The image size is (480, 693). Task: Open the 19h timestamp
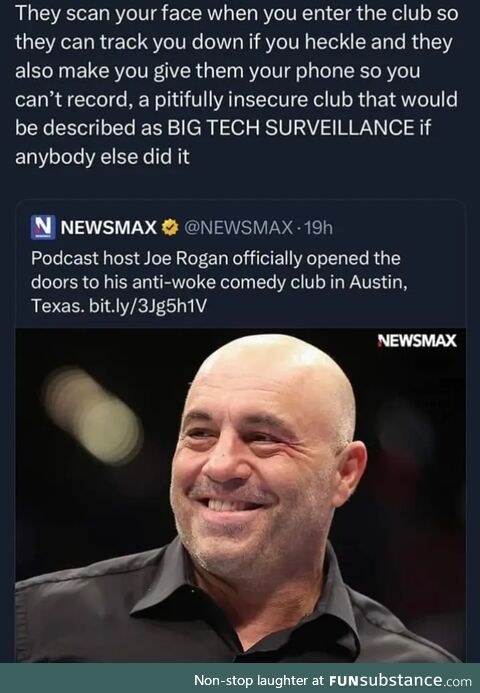coord(318,228)
